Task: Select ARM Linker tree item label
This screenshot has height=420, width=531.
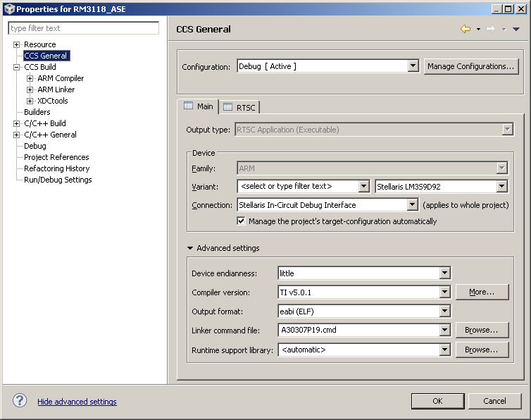Action: (56, 89)
